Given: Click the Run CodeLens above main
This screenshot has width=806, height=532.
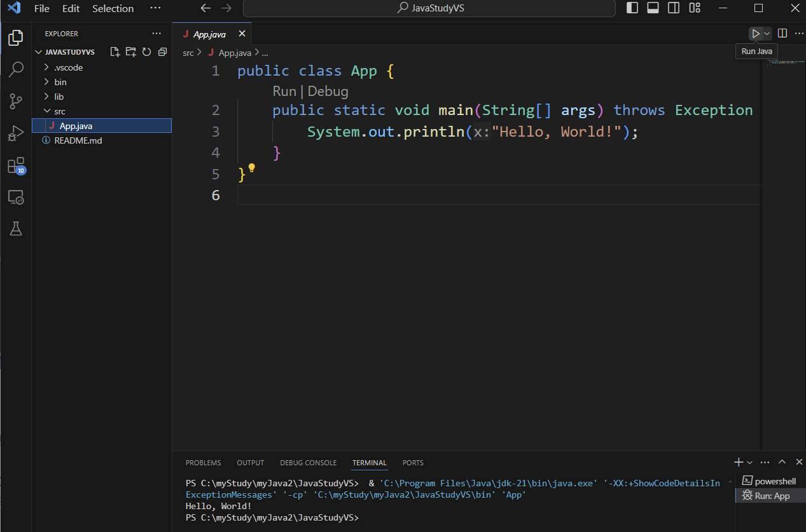Looking at the screenshot, I should (284, 91).
